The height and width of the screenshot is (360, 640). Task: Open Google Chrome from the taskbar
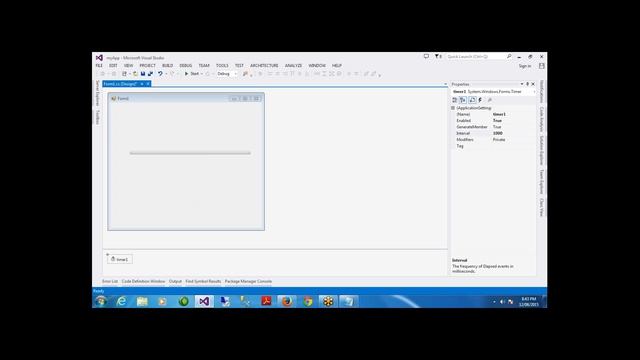[307, 302]
